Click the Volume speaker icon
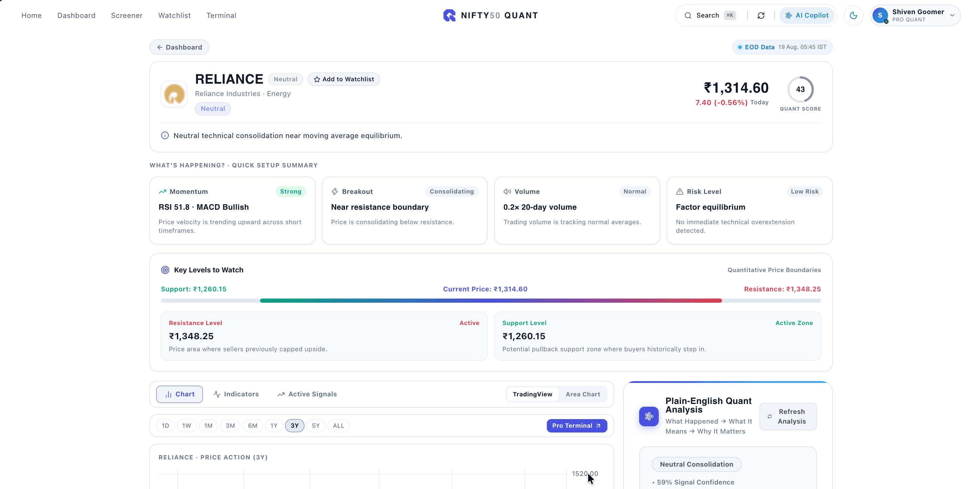Image resolution: width=980 pixels, height=489 pixels. (507, 191)
